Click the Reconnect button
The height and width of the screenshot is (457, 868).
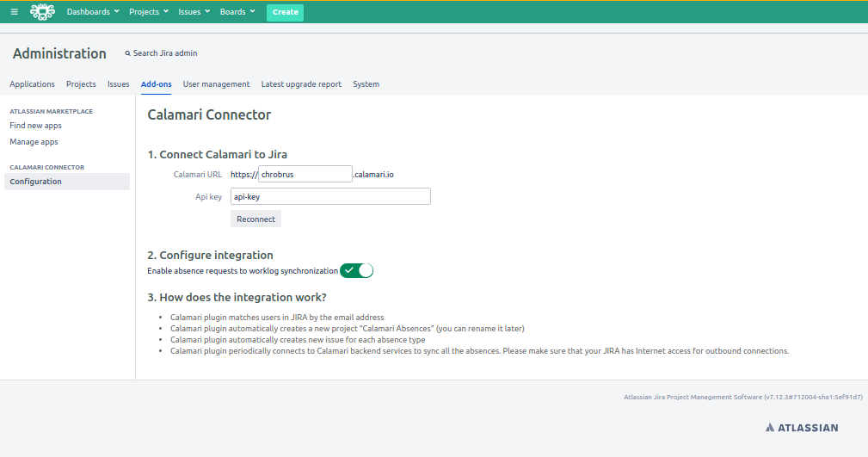(x=255, y=219)
